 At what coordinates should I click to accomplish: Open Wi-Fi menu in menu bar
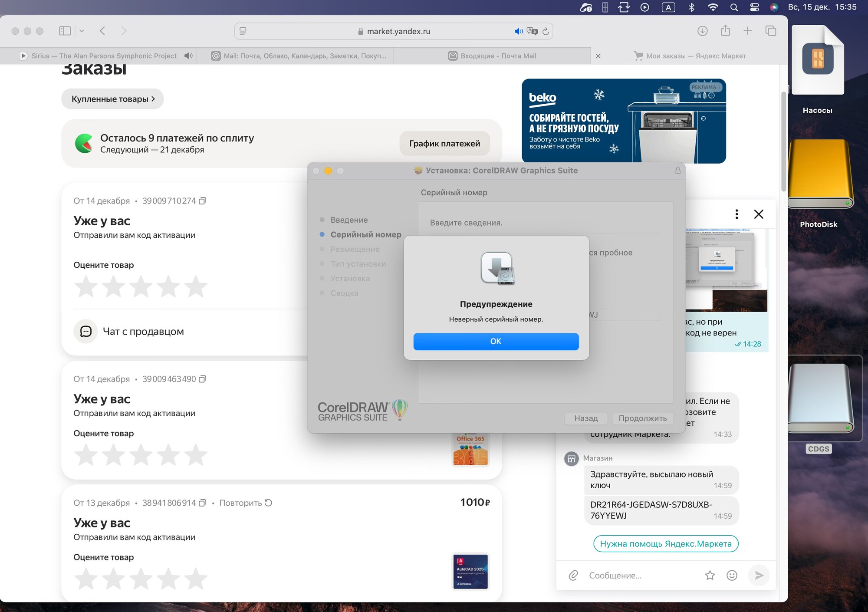pos(713,7)
